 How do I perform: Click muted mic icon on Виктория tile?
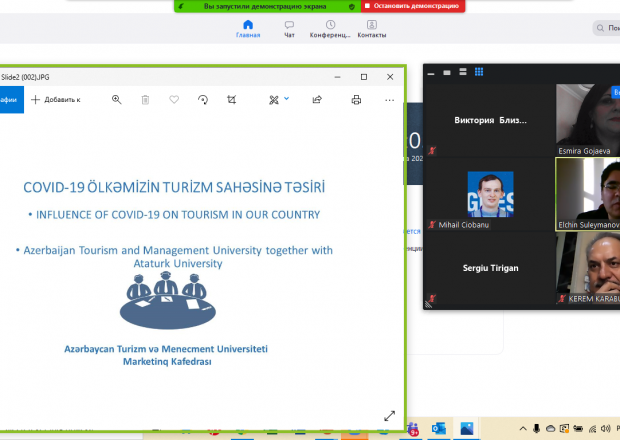[x=431, y=150]
